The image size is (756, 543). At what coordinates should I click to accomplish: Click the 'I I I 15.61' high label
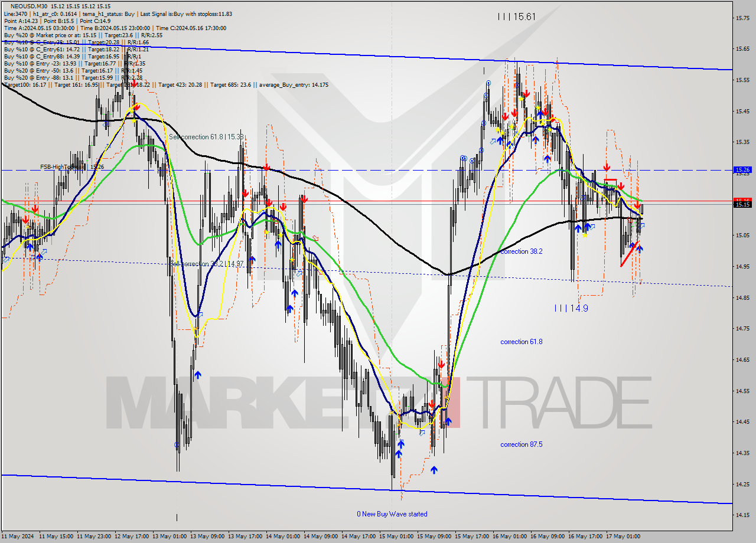516,17
